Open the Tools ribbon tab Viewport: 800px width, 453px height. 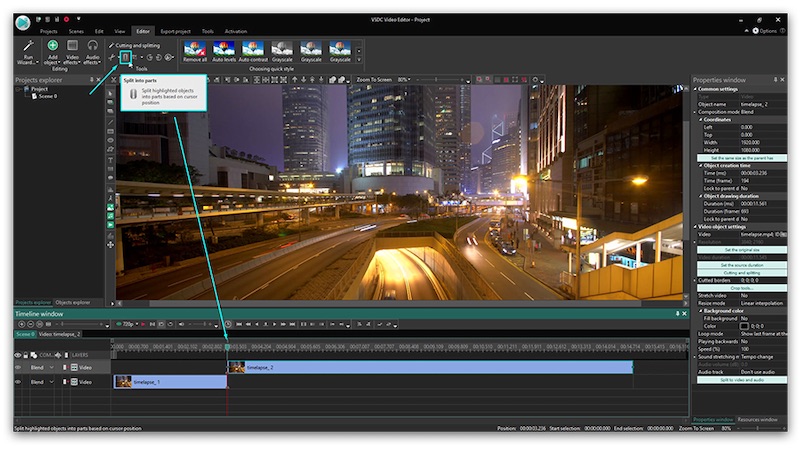[208, 32]
